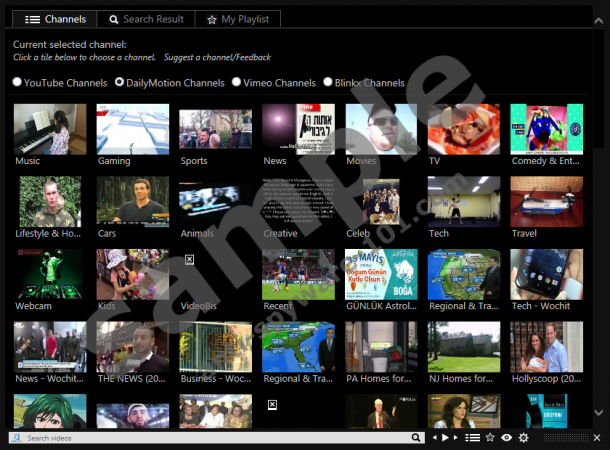Open settings via the gear icon
This screenshot has width=610, height=450.
(x=523, y=438)
